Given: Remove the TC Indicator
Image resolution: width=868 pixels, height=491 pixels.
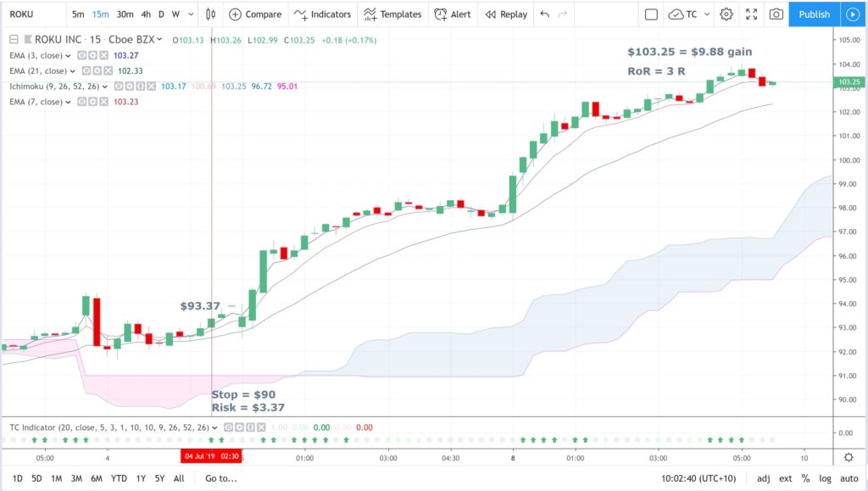Looking at the screenshot, I should click(x=261, y=427).
